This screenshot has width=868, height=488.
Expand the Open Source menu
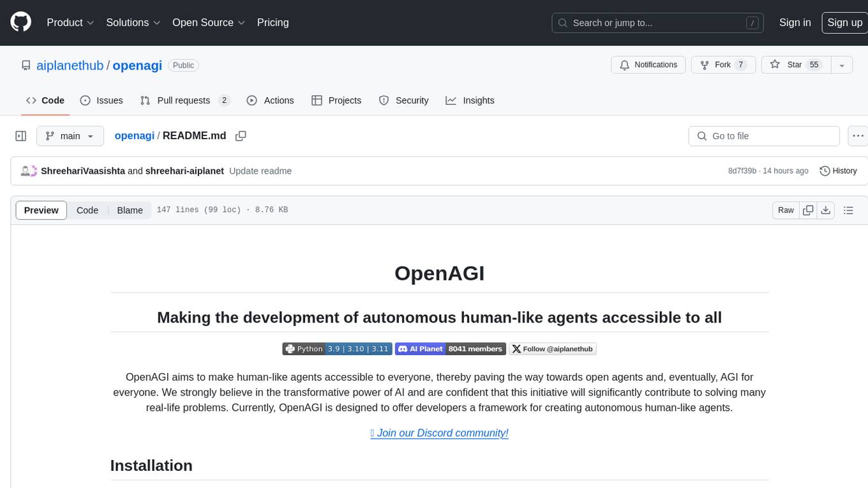[209, 22]
